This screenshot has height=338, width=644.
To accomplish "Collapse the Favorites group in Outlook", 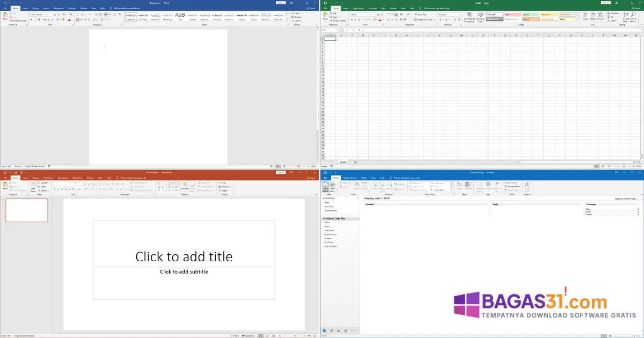I will click(x=323, y=198).
